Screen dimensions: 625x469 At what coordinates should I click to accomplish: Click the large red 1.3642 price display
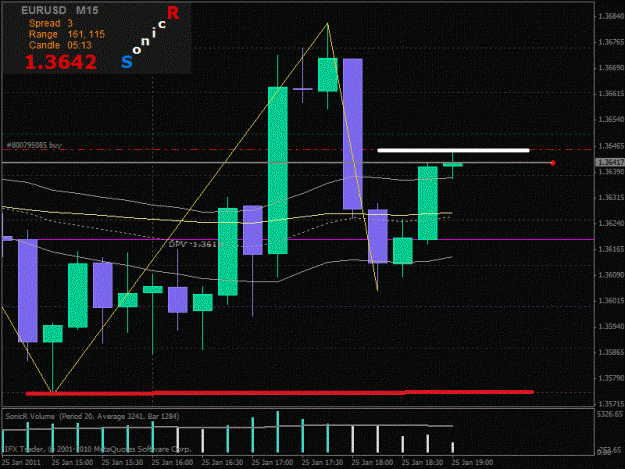61,62
